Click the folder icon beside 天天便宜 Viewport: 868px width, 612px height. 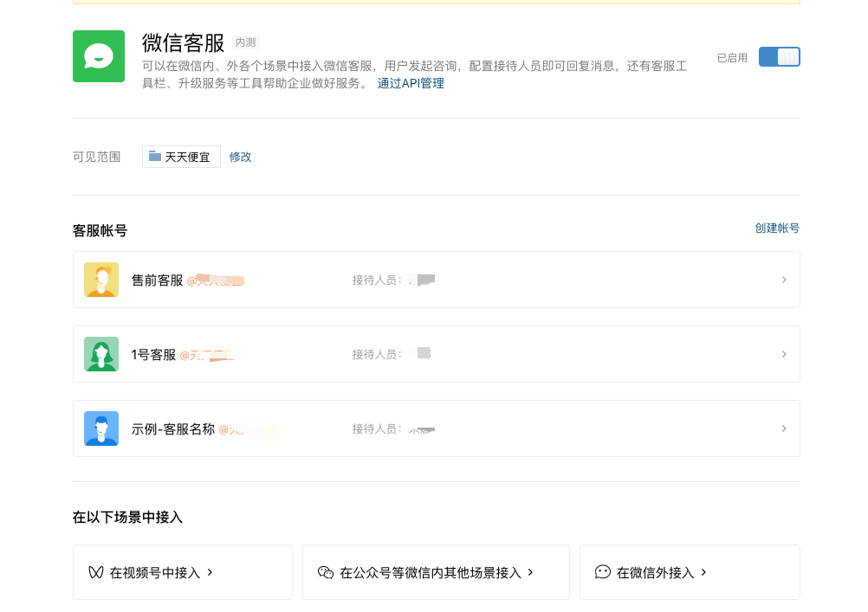pyautogui.click(x=155, y=157)
